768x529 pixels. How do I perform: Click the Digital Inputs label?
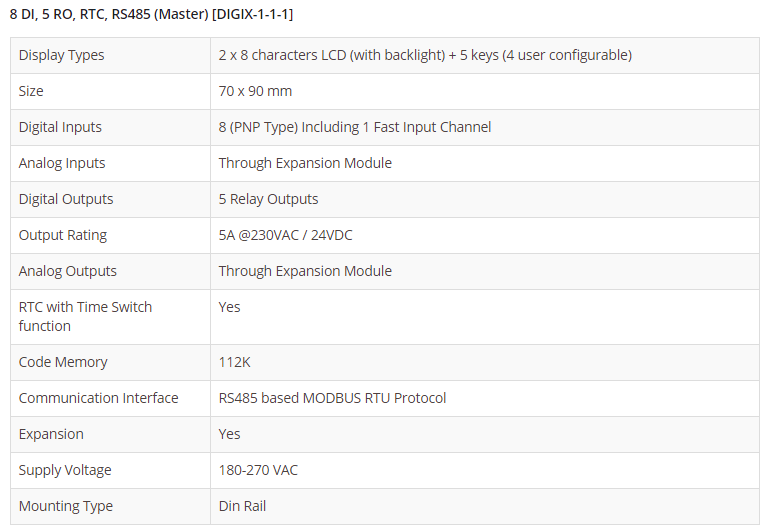[60, 127]
